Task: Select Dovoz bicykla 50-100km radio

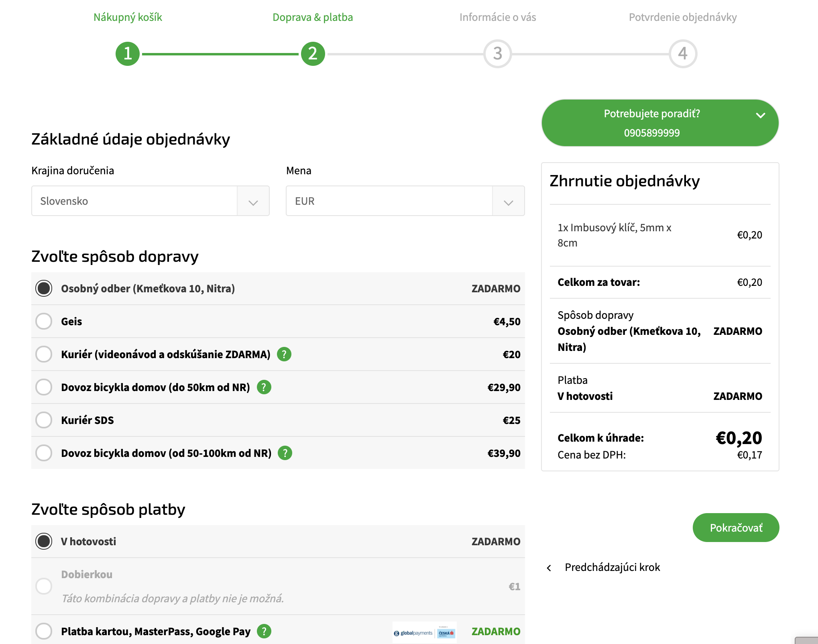Action: coord(44,453)
